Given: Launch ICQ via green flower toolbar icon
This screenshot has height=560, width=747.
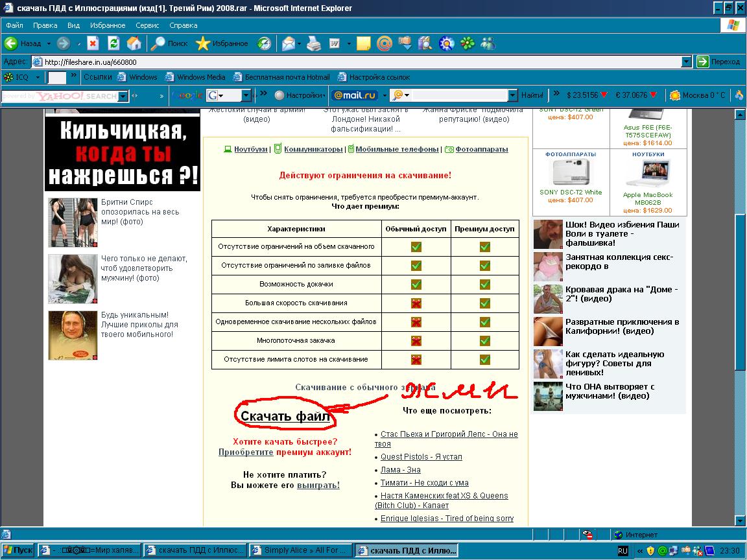Looking at the screenshot, I should [468, 43].
